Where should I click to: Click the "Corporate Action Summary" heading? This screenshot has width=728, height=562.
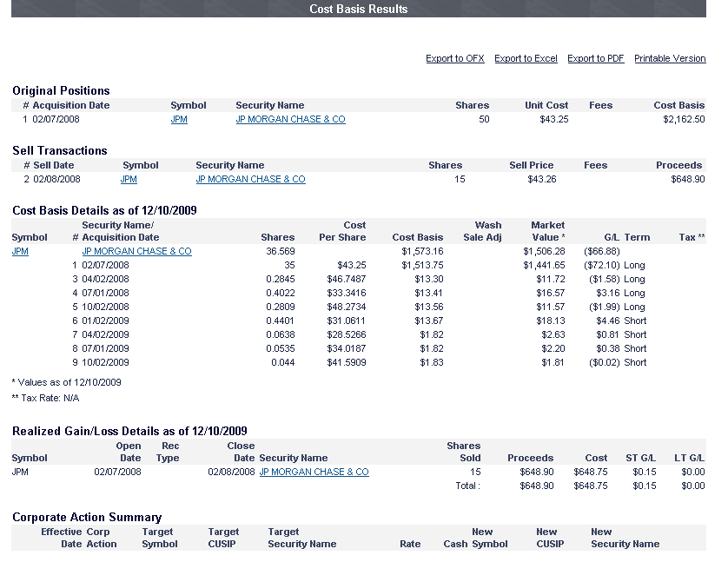(x=87, y=517)
